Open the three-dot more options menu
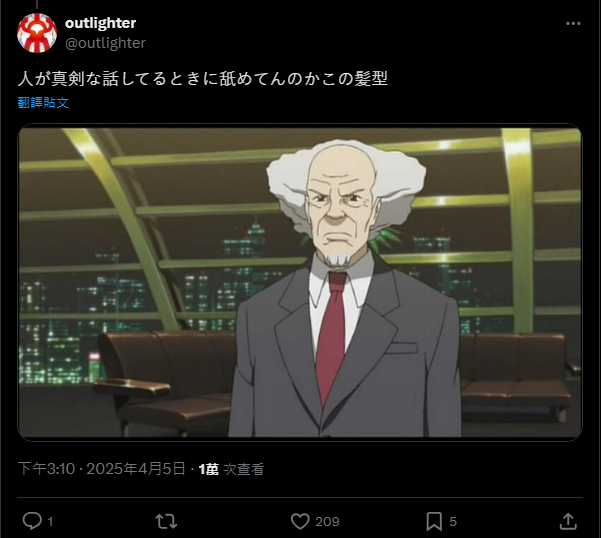 click(573, 23)
